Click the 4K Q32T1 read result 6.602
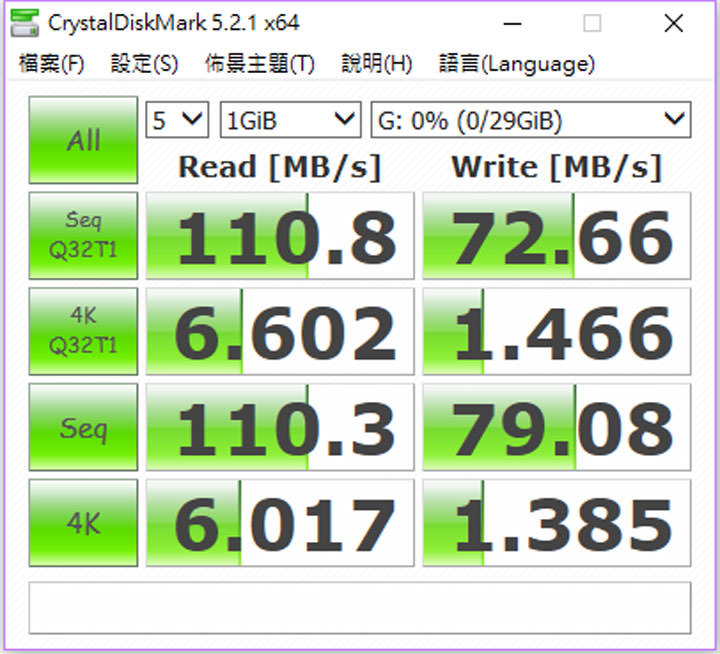The image size is (720, 654). tap(280, 332)
